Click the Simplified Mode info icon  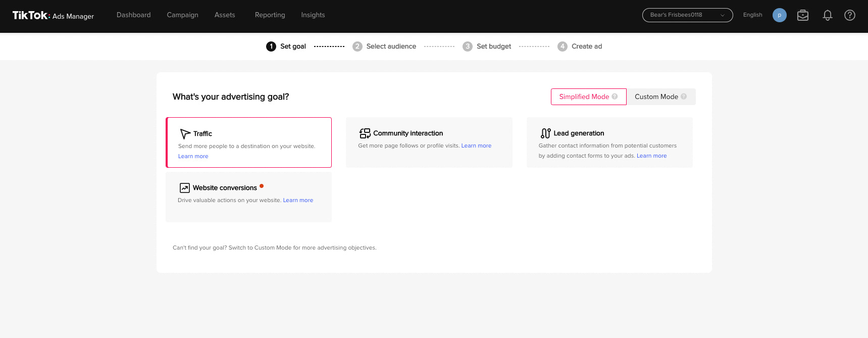point(615,96)
